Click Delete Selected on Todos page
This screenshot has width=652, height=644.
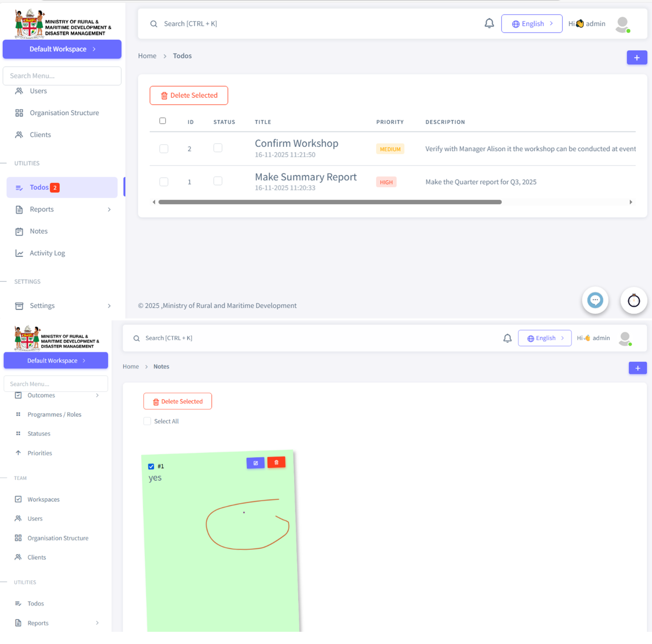tap(189, 95)
